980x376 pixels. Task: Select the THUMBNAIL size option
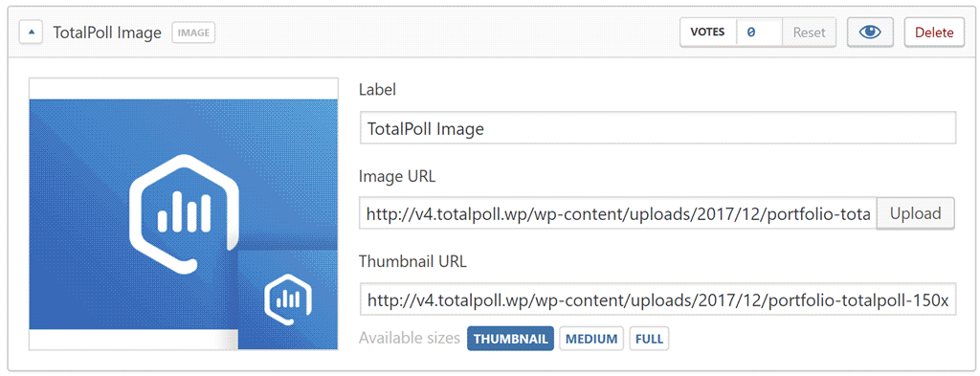510,339
